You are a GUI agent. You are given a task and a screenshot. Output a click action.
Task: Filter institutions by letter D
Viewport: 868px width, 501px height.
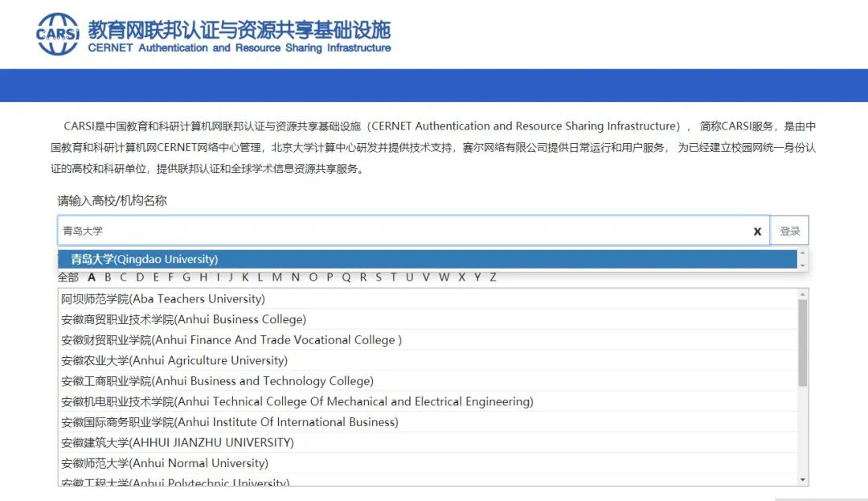[140, 277]
